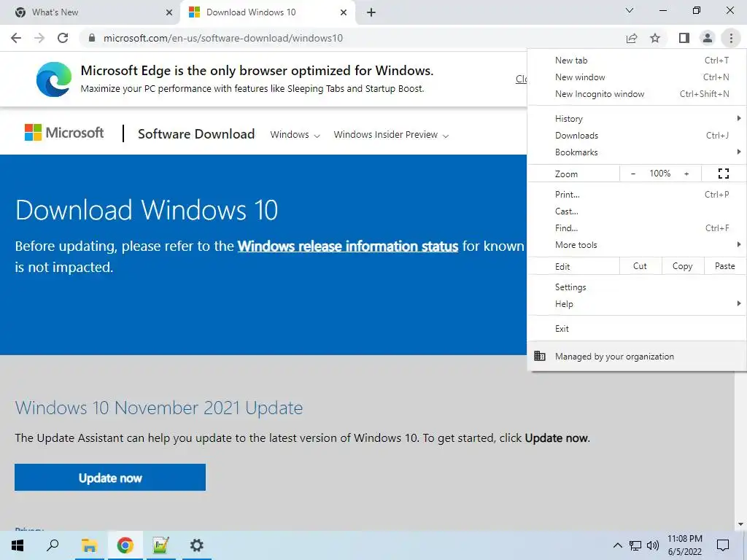Viewport: 747px width, 560px height.
Task: Expand the Windows Insider Preview dropdown
Action: pyautogui.click(x=391, y=135)
